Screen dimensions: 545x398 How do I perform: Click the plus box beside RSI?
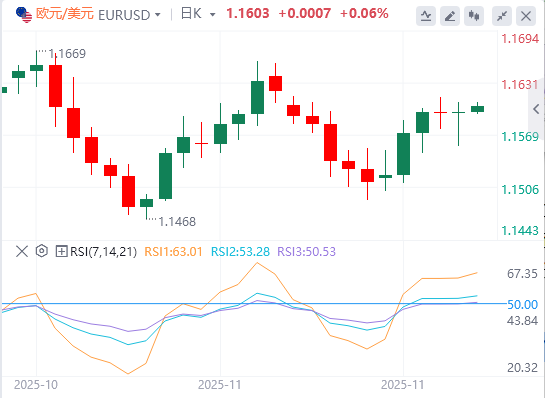(61, 251)
